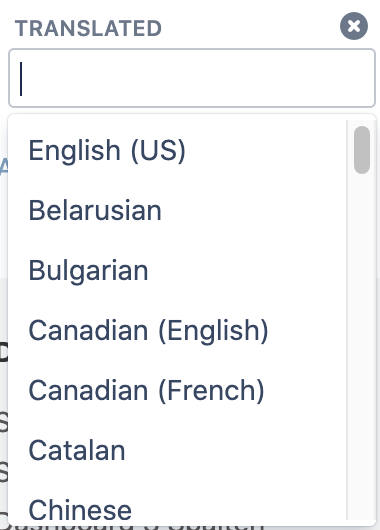The image size is (380, 530).
Task: Click the blinking text cursor in search box
Action: tap(21, 79)
